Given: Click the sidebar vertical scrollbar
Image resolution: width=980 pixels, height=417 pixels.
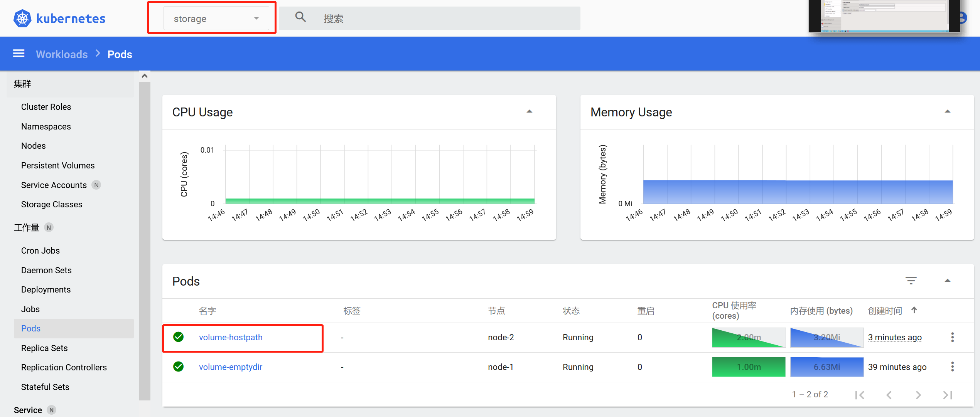Looking at the screenshot, I should [145, 239].
